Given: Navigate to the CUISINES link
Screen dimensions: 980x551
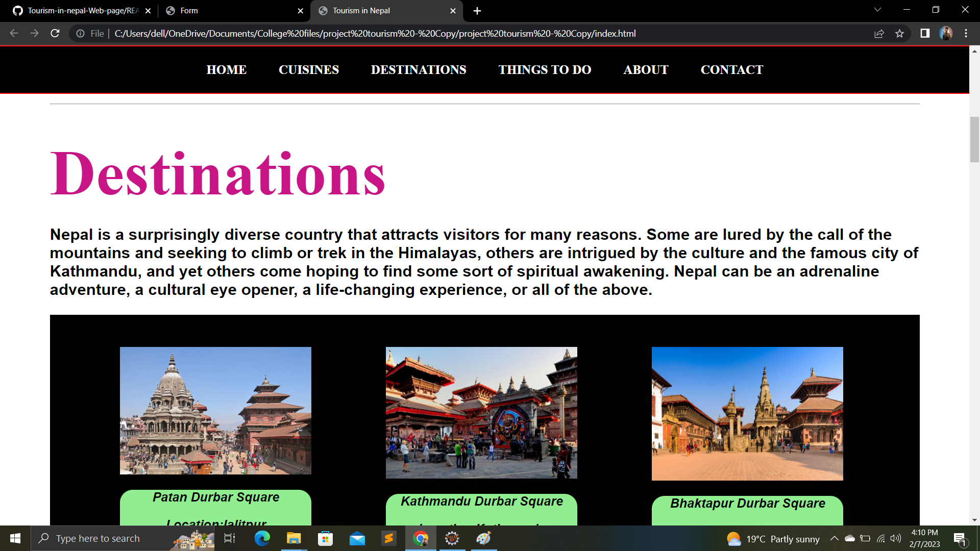Looking at the screenshot, I should pyautogui.click(x=309, y=70).
